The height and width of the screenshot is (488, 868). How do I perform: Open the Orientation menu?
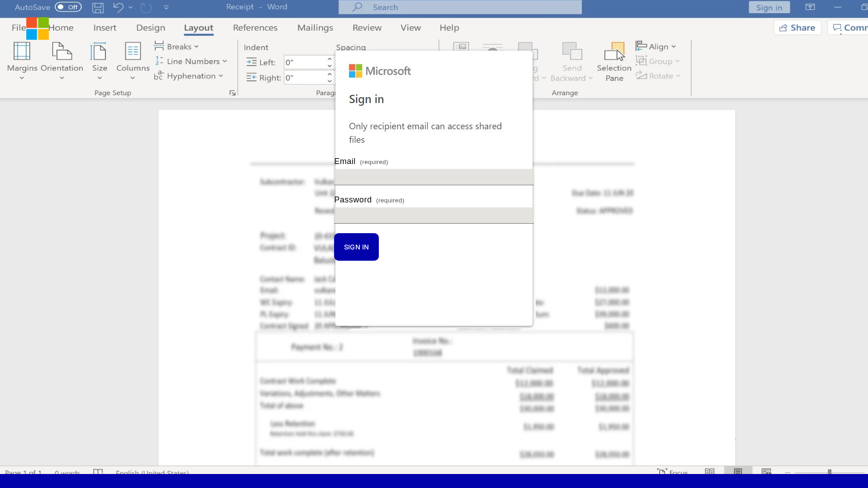click(x=62, y=61)
